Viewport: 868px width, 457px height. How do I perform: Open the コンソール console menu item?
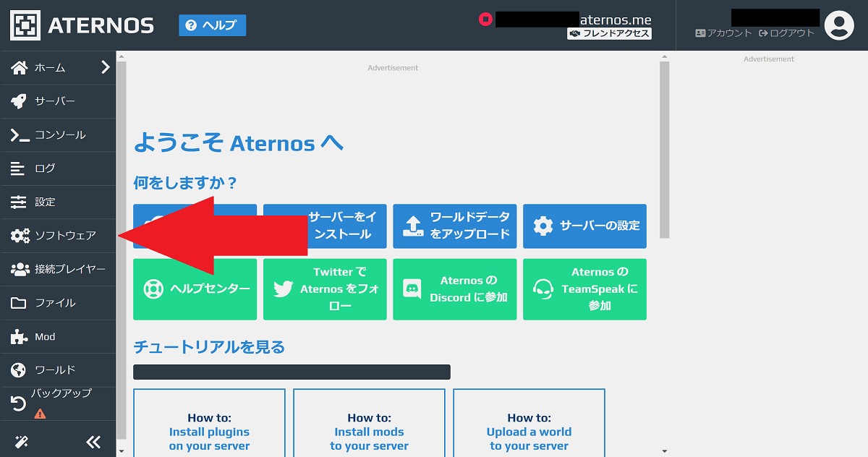point(58,135)
